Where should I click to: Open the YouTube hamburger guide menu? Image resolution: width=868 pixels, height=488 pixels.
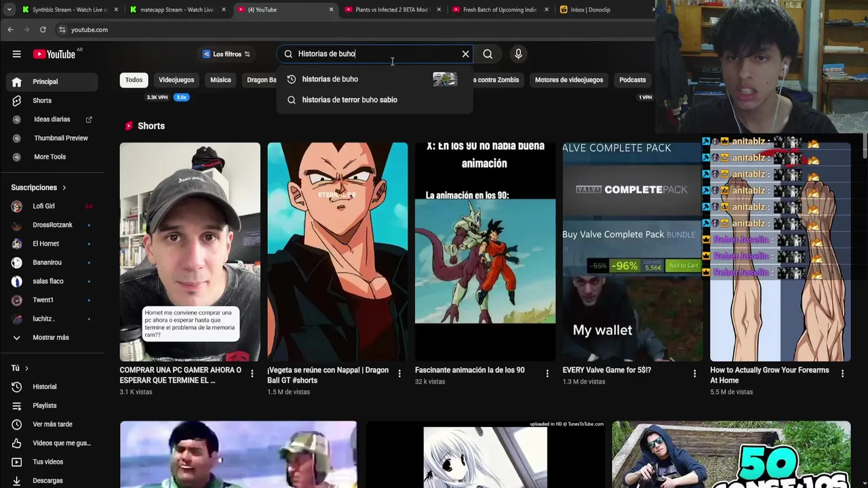pyautogui.click(x=16, y=54)
